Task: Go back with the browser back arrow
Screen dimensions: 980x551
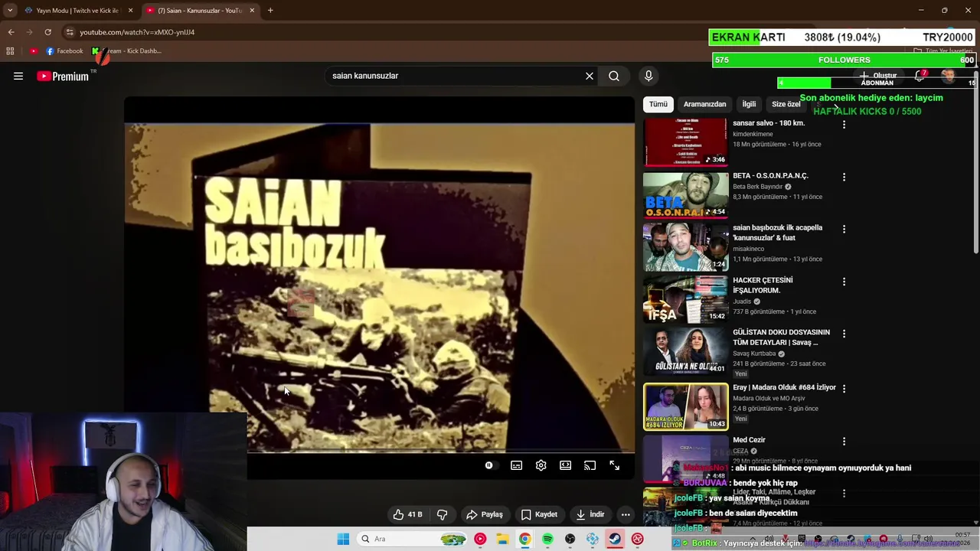Action: [x=11, y=32]
